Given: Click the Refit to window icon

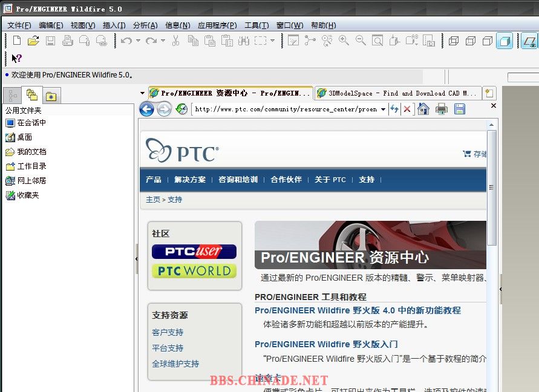Looking at the screenshot, I should coord(377,41).
